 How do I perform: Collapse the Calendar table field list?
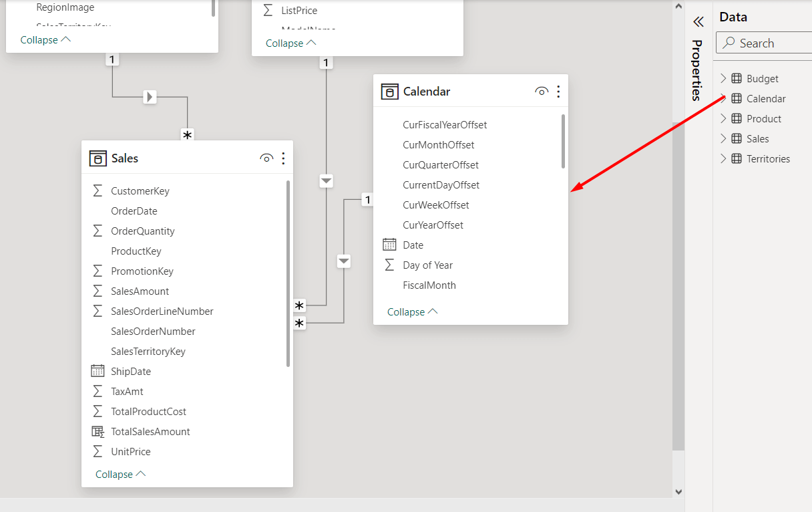coord(407,311)
